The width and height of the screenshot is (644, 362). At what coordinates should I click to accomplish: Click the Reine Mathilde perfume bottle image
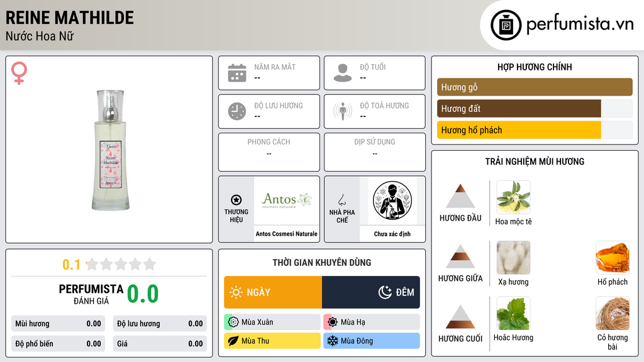[110, 150]
